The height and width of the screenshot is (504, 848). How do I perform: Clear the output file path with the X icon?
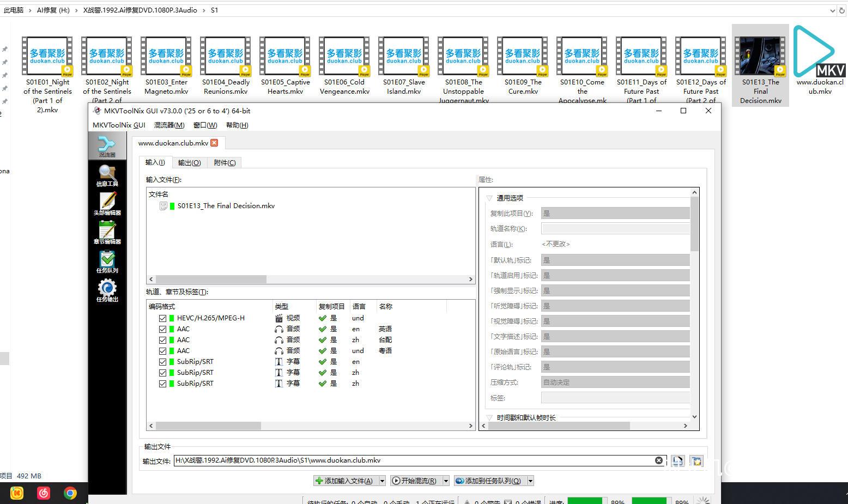click(x=658, y=460)
